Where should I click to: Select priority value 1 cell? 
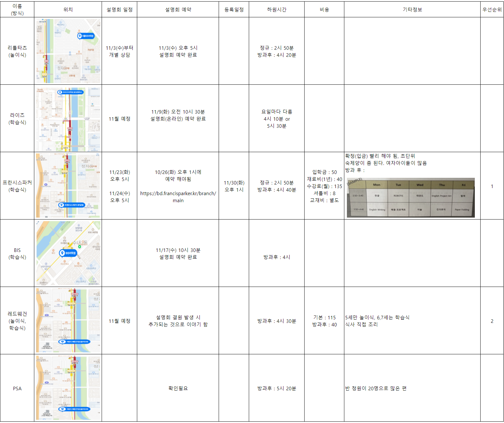pyautogui.click(x=492, y=186)
